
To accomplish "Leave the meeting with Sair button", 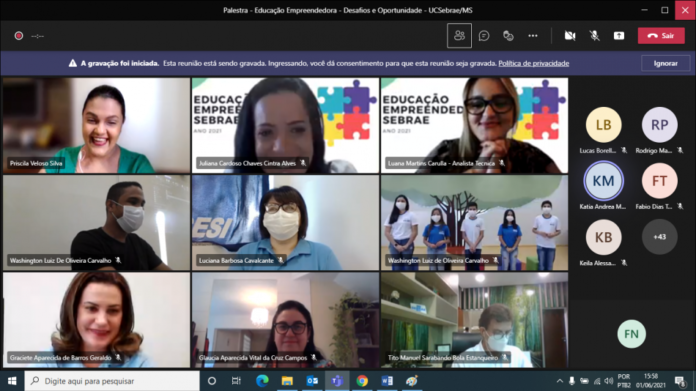I will coord(661,36).
